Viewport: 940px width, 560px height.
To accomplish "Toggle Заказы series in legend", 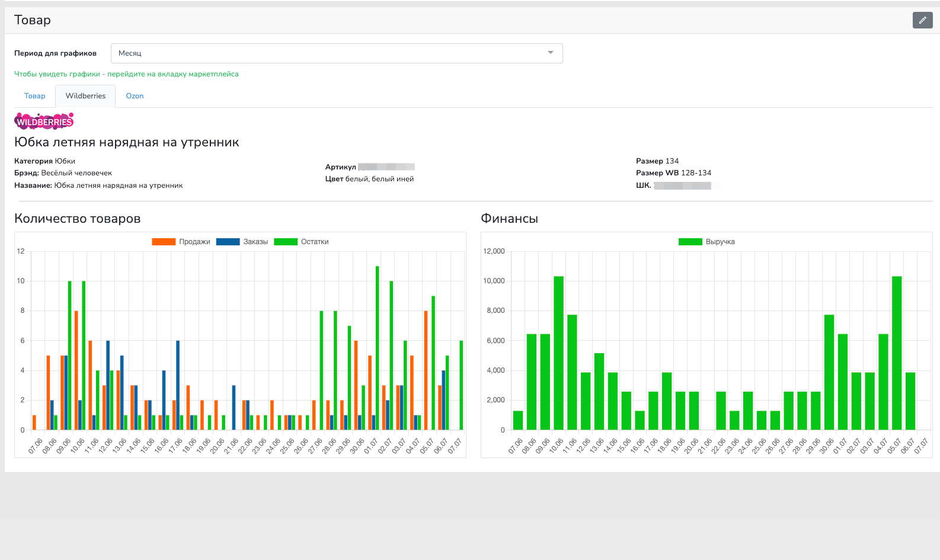I will tap(255, 242).
